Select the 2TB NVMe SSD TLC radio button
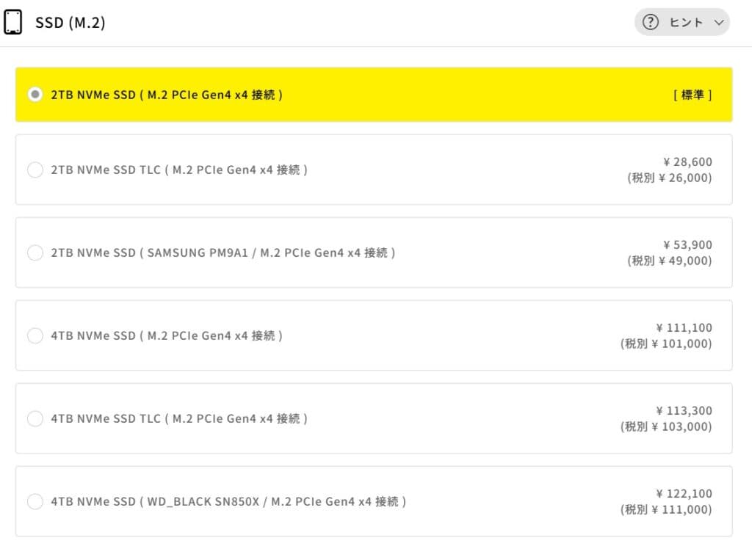Image resolution: width=752 pixels, height=560 pixels. click(x=35, y=170)
